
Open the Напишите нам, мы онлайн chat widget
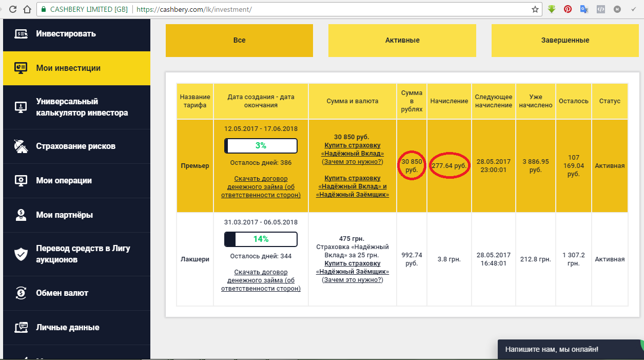[570, 349]
